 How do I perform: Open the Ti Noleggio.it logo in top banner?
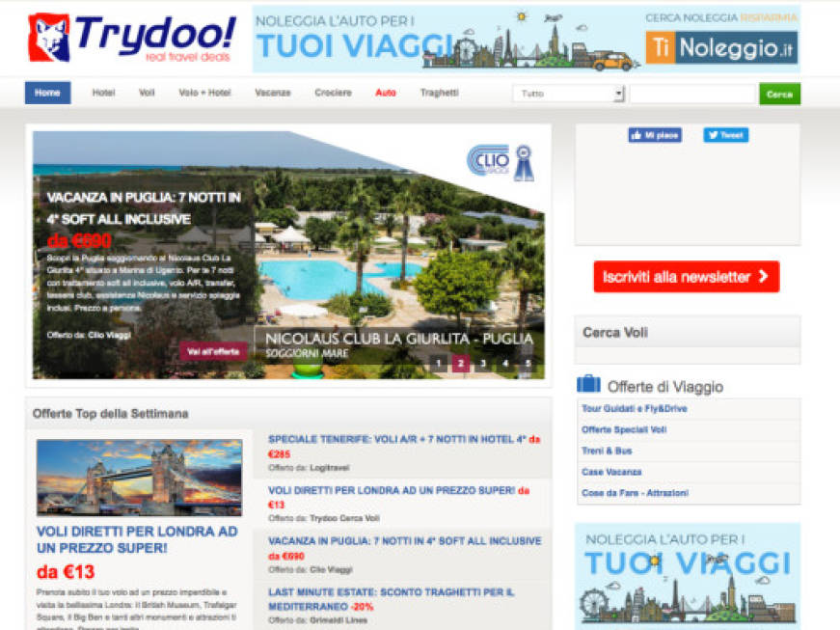tap(721, 47)
